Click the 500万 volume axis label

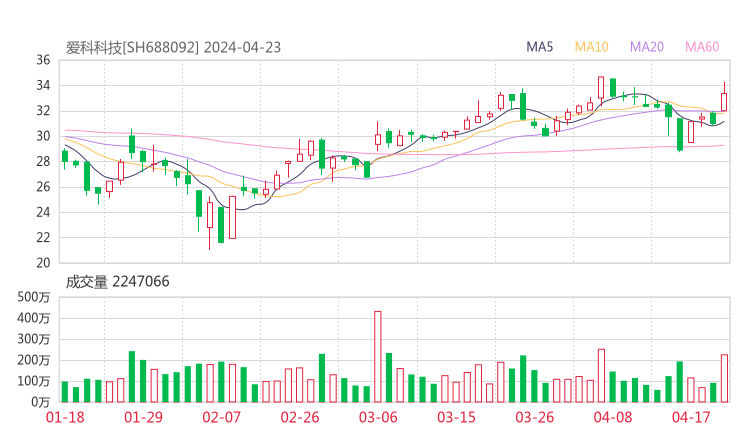(x=34, y=297)
